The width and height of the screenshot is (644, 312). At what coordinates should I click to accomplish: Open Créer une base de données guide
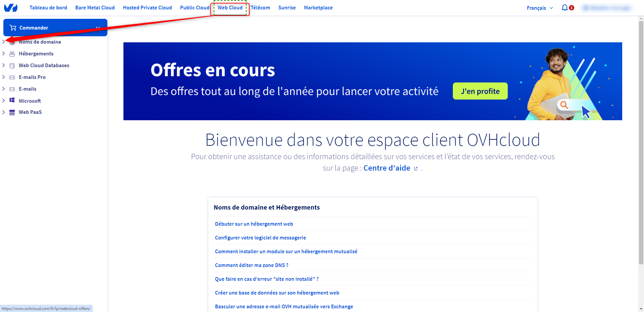click(x=277, y=293)
